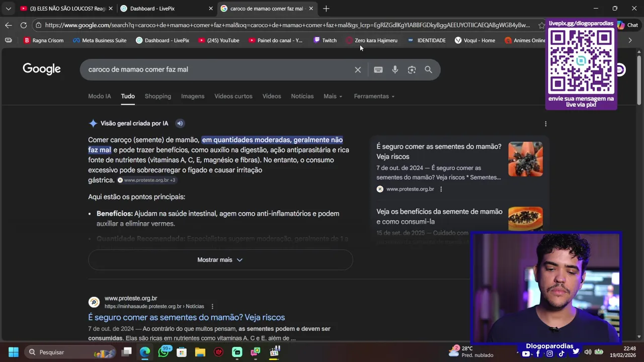Open the (245) YouTube bookmark
The image size is (644, 362).
point(219,40)
